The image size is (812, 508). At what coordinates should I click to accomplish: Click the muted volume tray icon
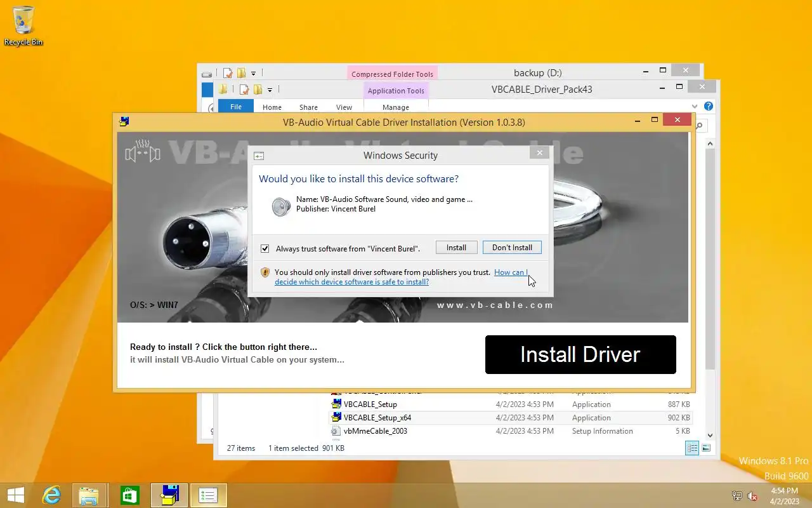752,496
